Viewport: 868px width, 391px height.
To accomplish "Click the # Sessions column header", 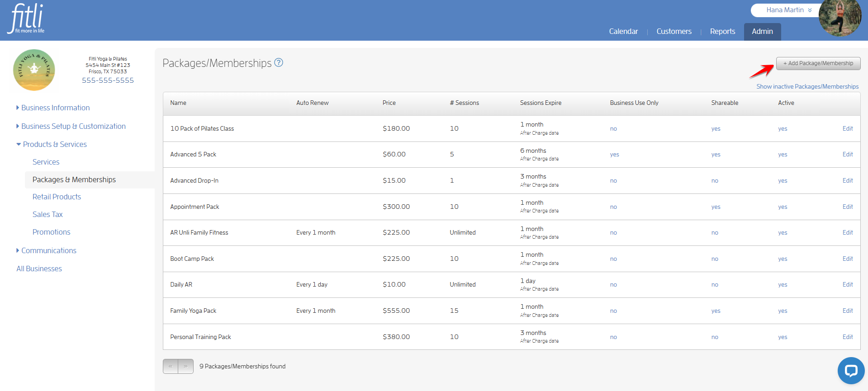I will tap(465, 103).
